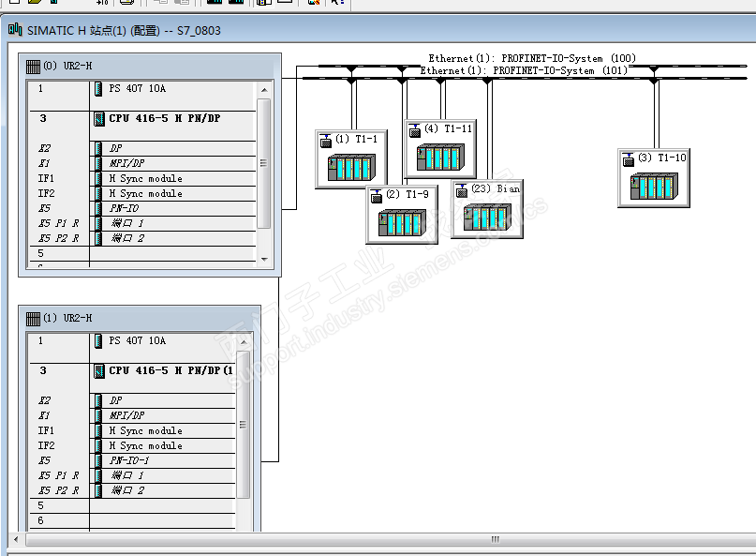
Task: Select the 'PS 407 10A' text in rack 1
Action: [138, 340]
